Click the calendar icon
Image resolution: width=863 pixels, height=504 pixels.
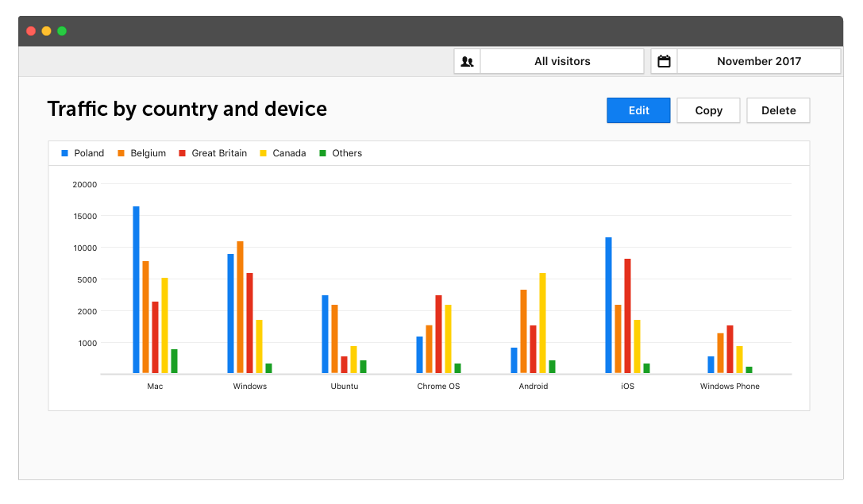click(664, 62)
